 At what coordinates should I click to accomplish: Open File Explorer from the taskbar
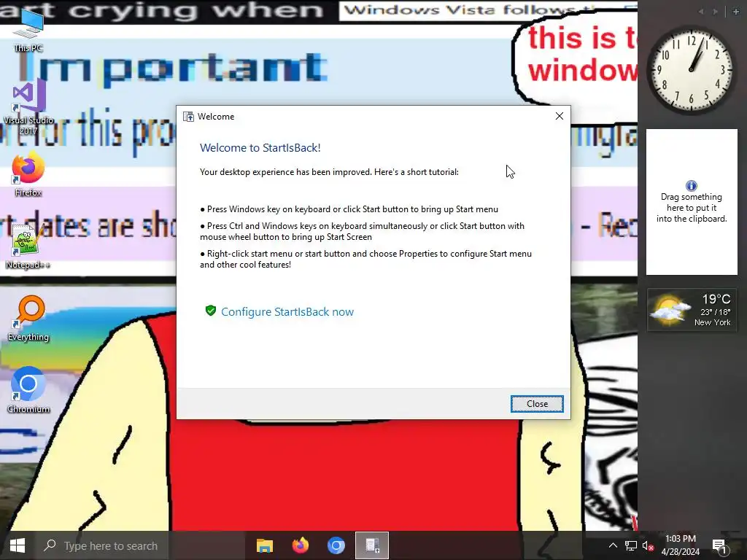[x=264, y=545]
